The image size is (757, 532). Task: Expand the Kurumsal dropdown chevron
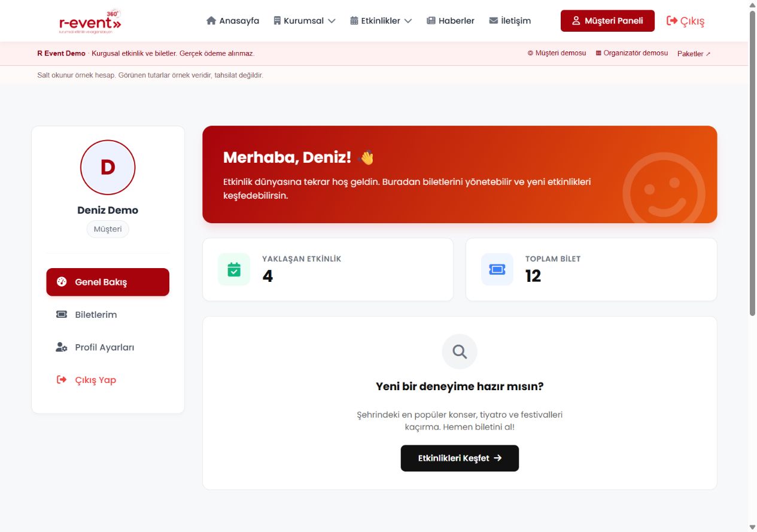tap(332, 21)
